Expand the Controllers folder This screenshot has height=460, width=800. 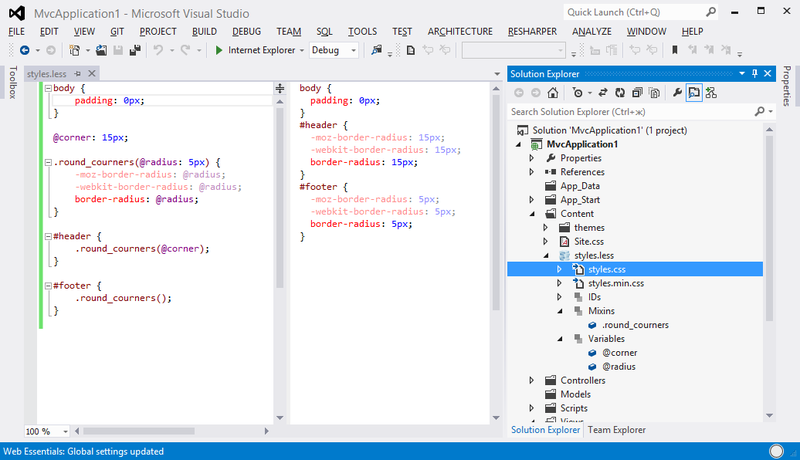[x=531, y=380]
